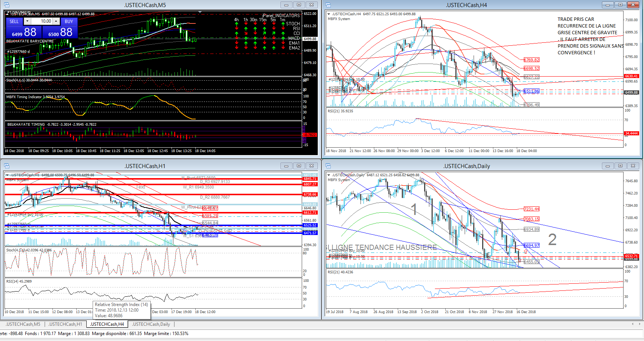Switch to the .USTECHCash,M5 chart tab
The height and width of the screenshot is (341, 644).
coord(23,324)
